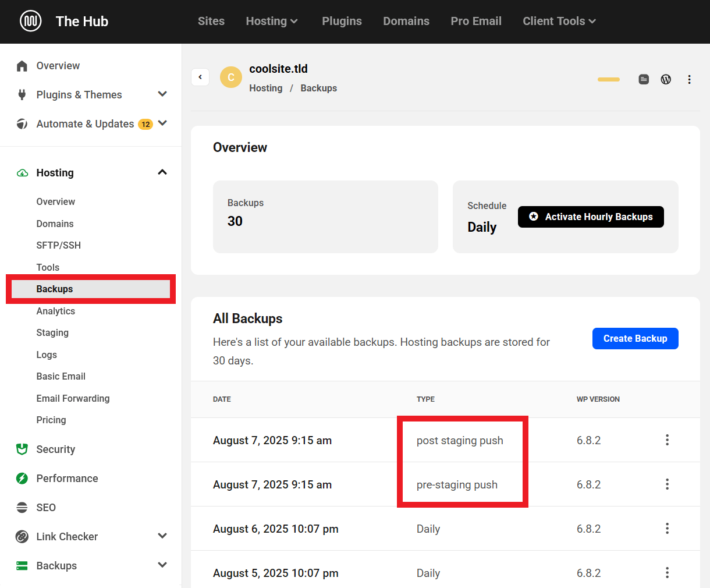Open the site notes icon in header
The height and width of the screenshot is (588, 710).
point(644,79)
